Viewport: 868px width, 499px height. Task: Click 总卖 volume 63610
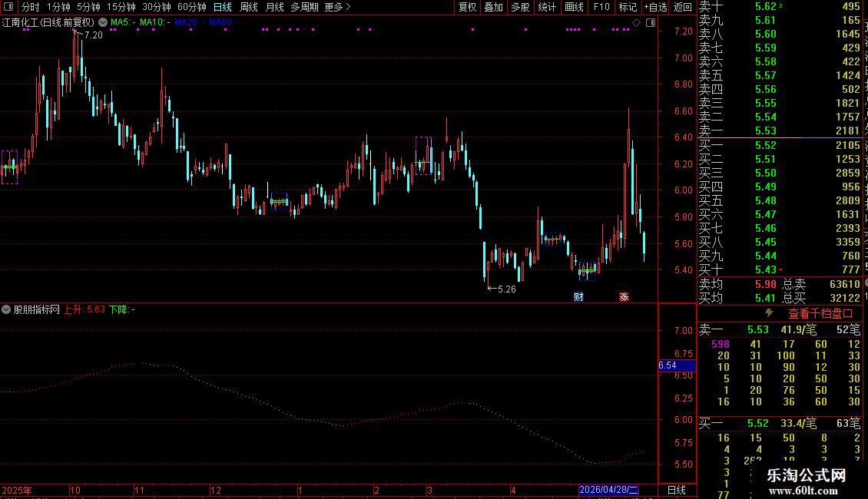click(845, 284)
